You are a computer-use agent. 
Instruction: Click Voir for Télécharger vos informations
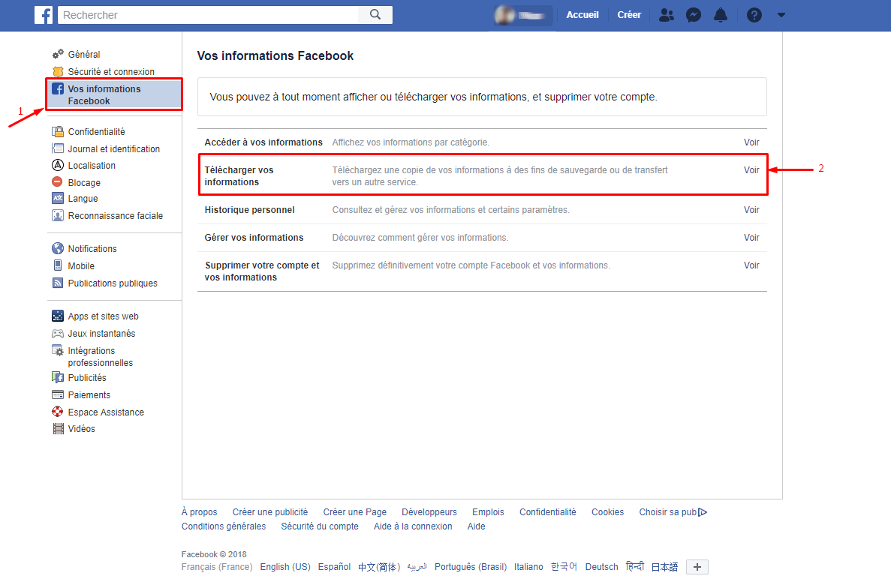point(751,170)
